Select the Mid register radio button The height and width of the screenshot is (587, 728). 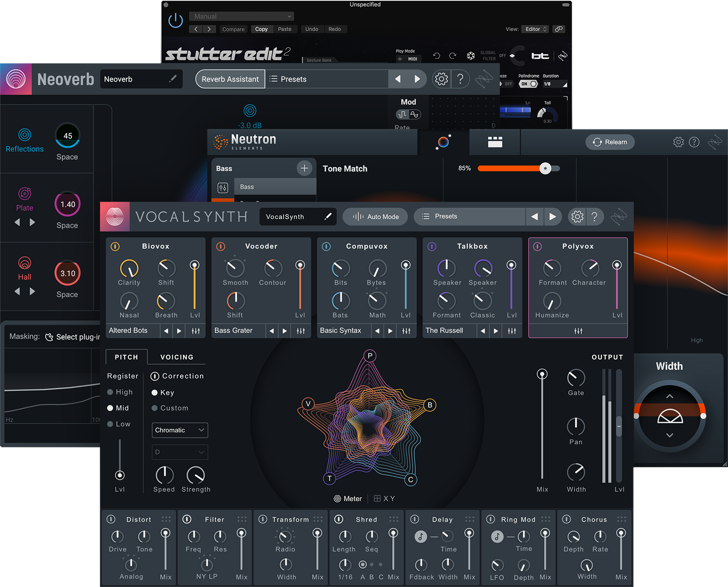(x=110, y=408)
